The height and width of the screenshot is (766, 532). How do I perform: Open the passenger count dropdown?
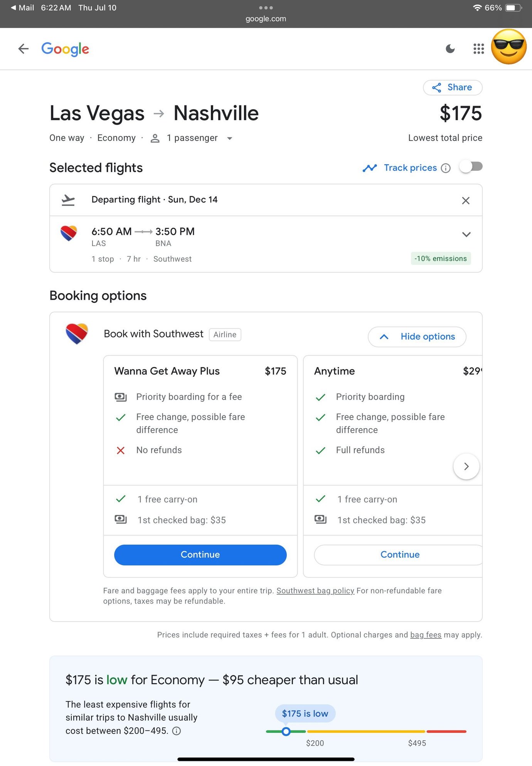[229, 138]
